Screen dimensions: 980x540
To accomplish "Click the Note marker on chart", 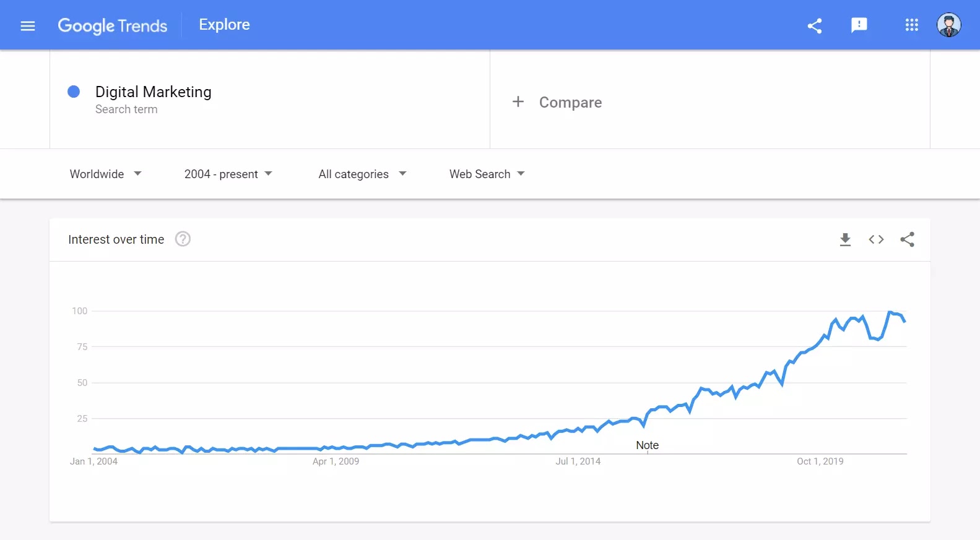I will [647, 445].
